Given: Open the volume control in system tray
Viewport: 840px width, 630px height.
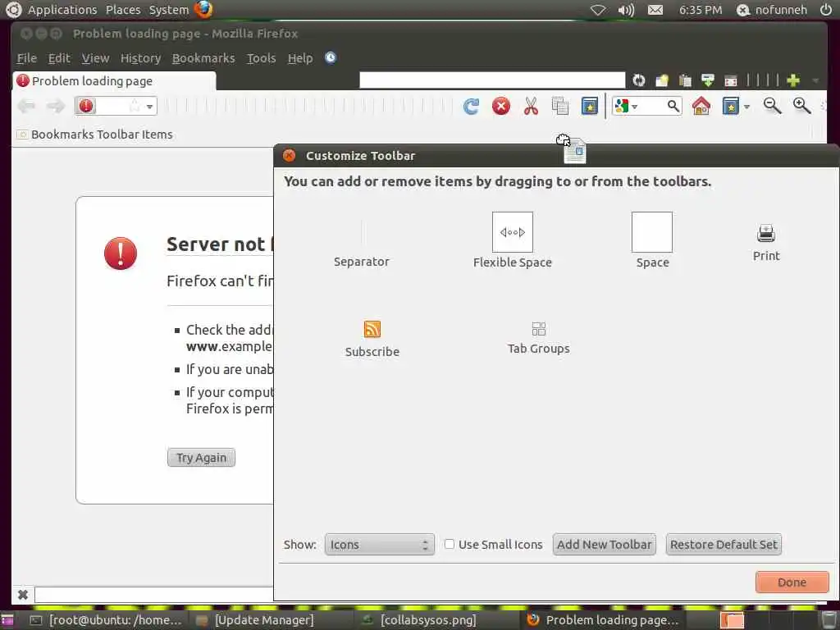Looking at the screenshot, I should (x=626, y=10).
